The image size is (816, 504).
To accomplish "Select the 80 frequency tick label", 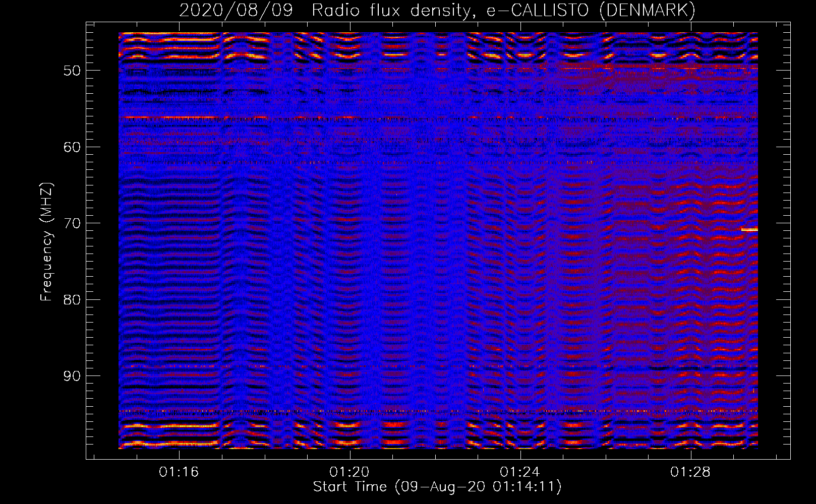I will 72,300.
